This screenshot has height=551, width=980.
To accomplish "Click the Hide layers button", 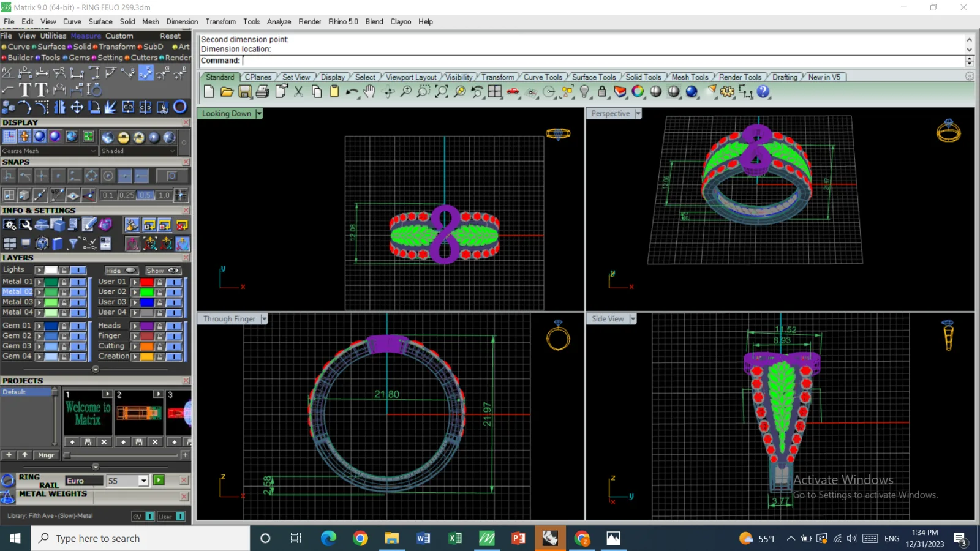I will pos(121,271).
